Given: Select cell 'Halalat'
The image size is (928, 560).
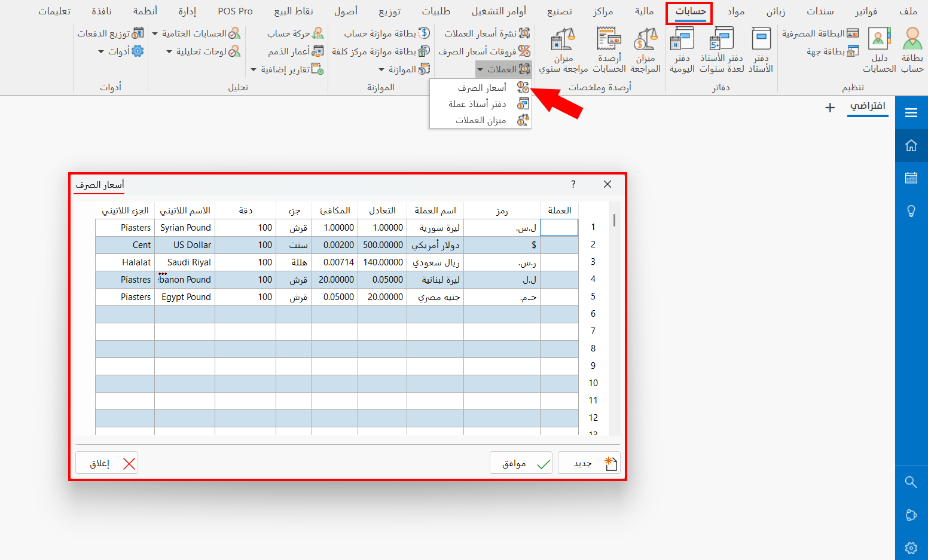Looking at the screenshot, I should 125,262.
